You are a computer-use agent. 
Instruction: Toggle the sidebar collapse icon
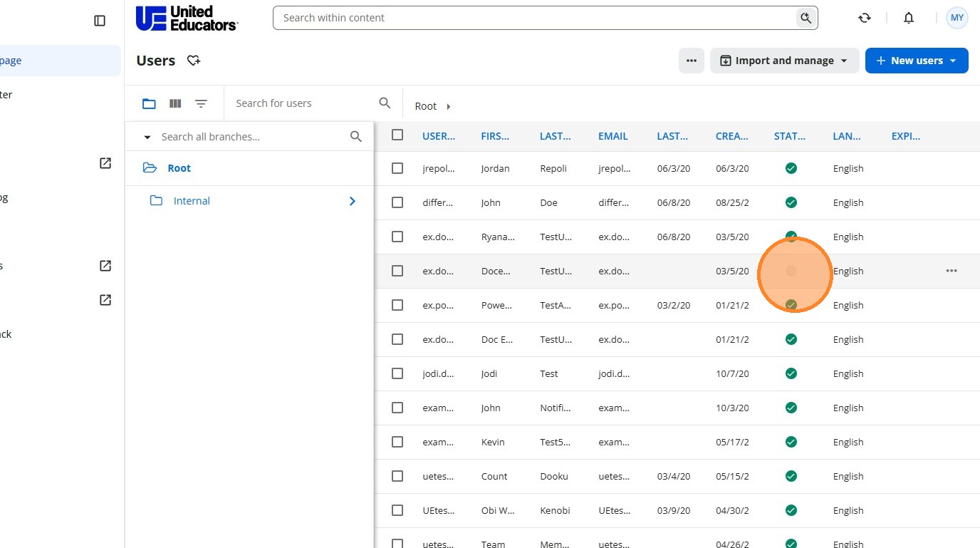[x=100, y=21]
